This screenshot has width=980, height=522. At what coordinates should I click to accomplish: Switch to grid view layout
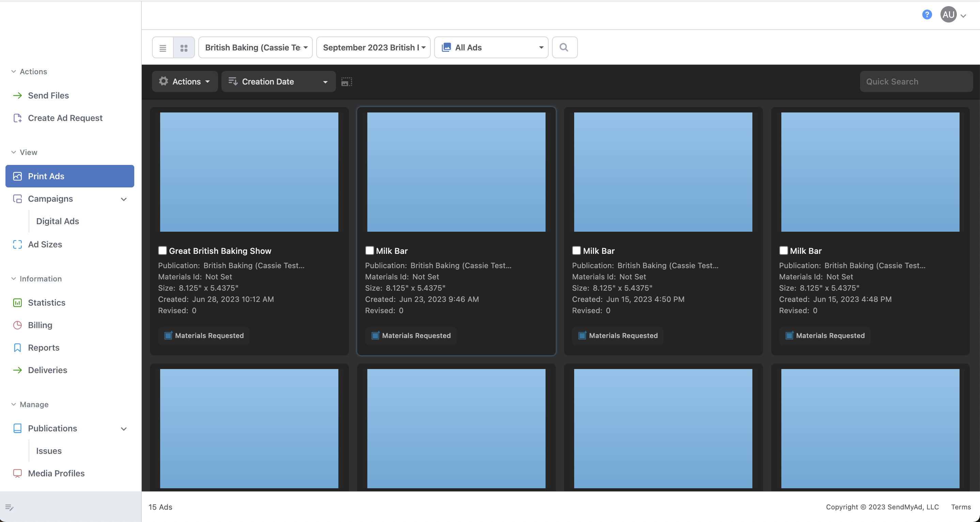pos(184,48)
